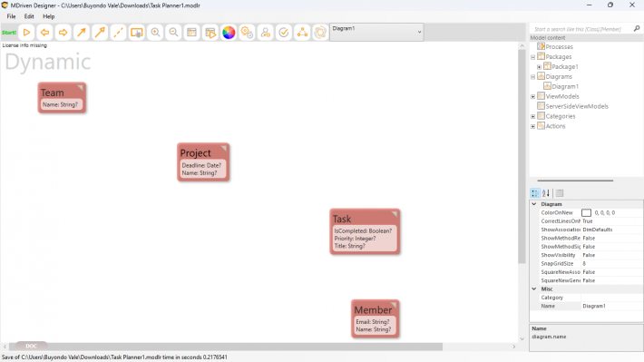Collapse the Packages tree node

[533, 57]
